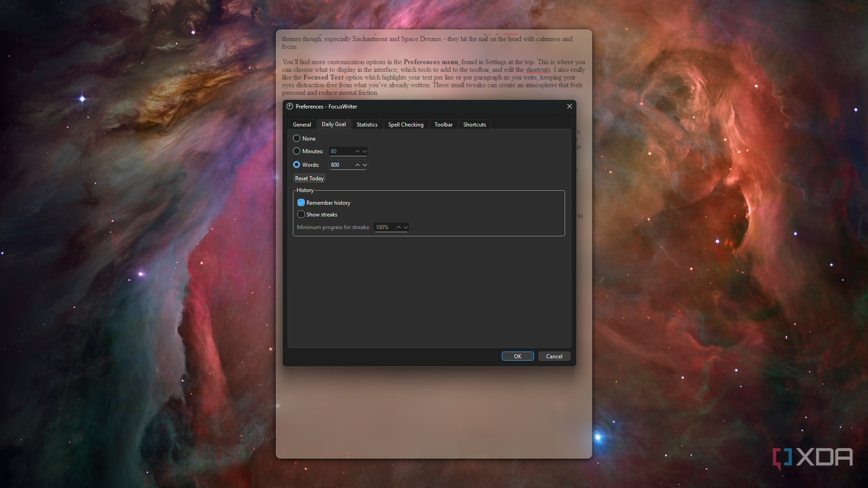
Task: Click the misspelled word "shortcuts" in the document
Action: tap(538, 70)
